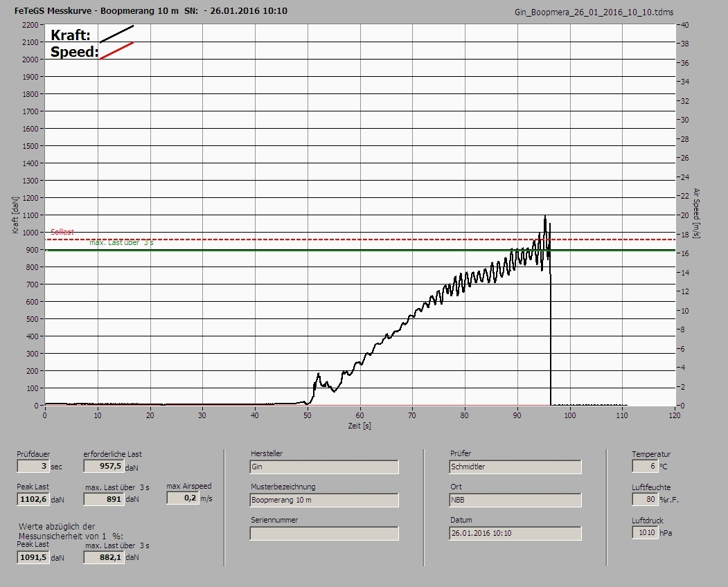
Task: Click the red Speed legend line
Action: [116, 51]
